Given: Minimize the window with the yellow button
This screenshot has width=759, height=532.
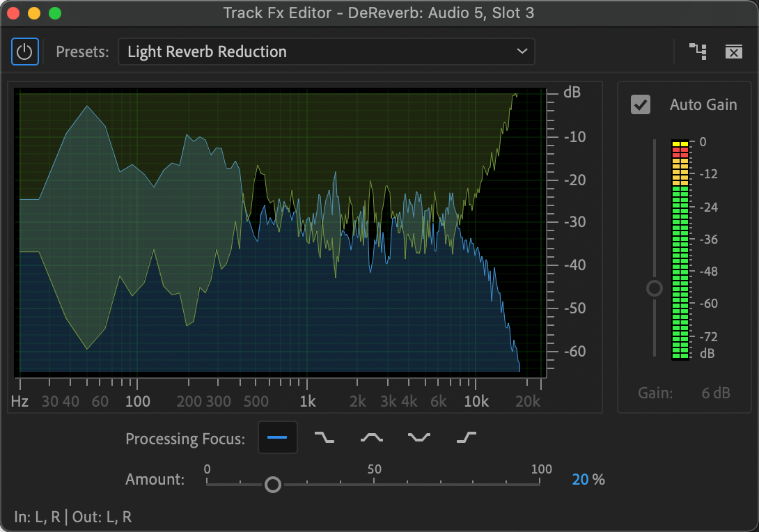Looking at the screenshot, I should [34, 13].
